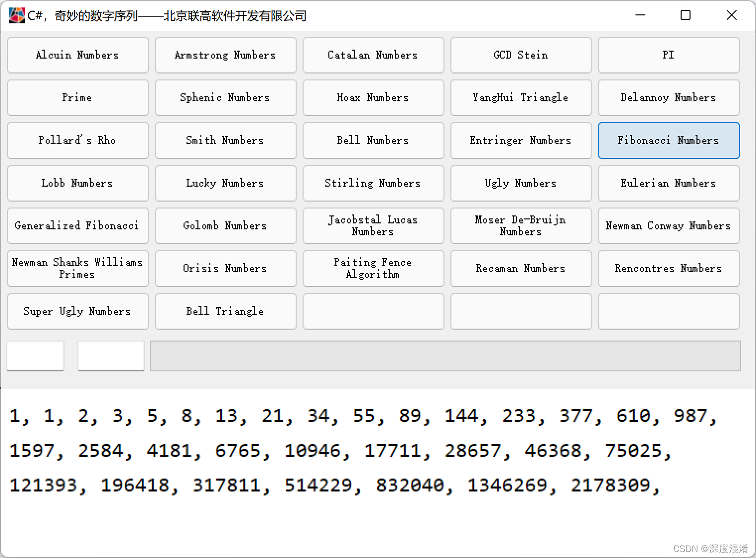756x558 pixels.
Task: Run Generalized Fibonacci
Action: point(77,226)
